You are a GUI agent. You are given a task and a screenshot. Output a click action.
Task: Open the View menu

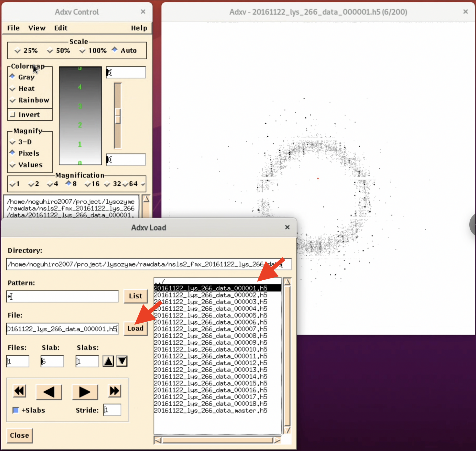(x=37, y=28)
